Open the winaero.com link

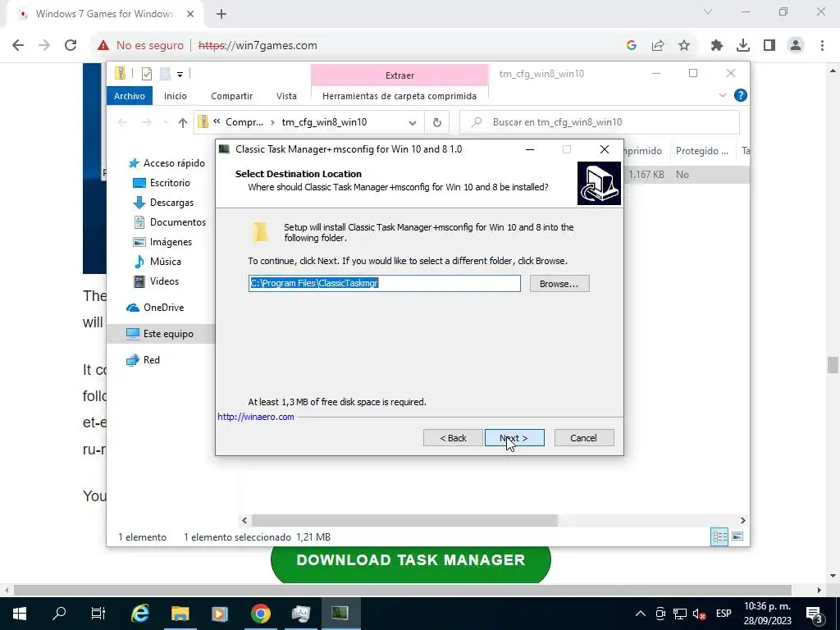tap(256, 417)
